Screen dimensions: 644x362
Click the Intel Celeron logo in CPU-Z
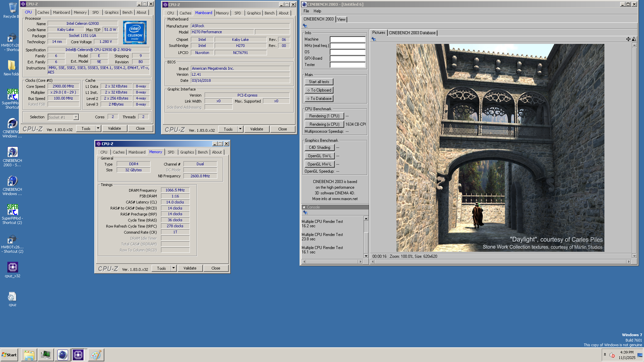click(135, 33)
